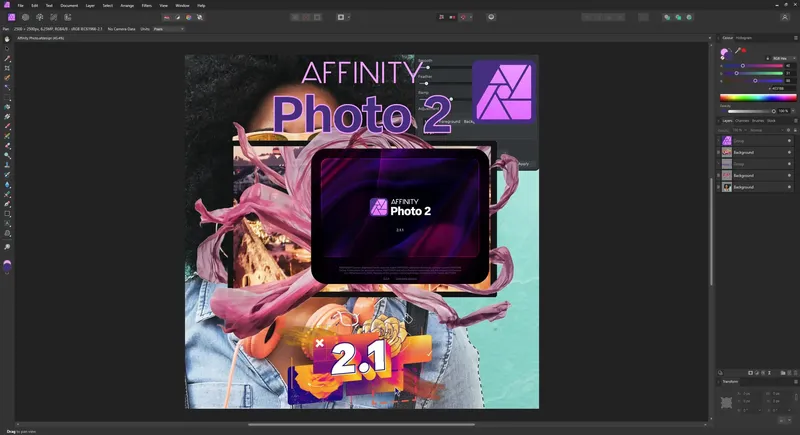Click the horizontal canvas scrollbar
Screen dimensions: 800x435
(x=361, y=424)
